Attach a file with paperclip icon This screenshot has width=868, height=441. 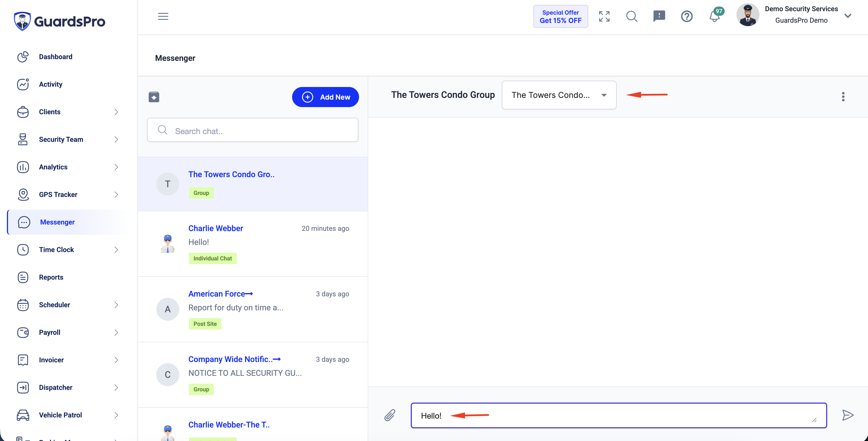pos(390,415)
